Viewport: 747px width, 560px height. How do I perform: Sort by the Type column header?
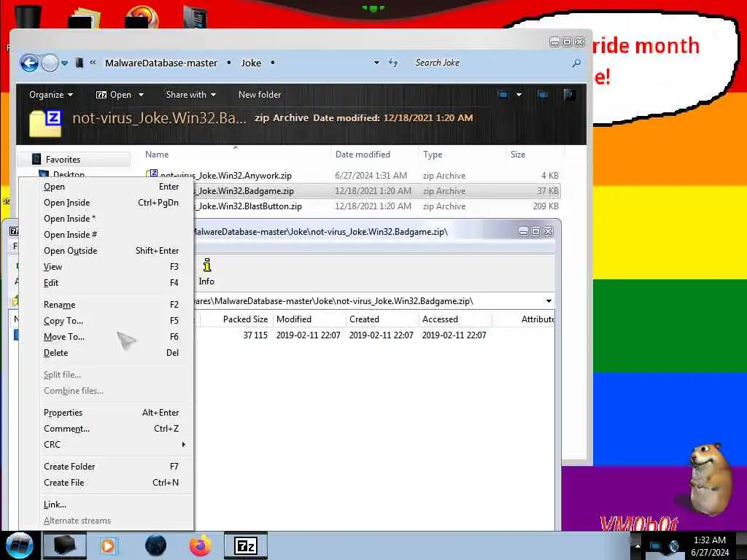(x=432, y=155)
